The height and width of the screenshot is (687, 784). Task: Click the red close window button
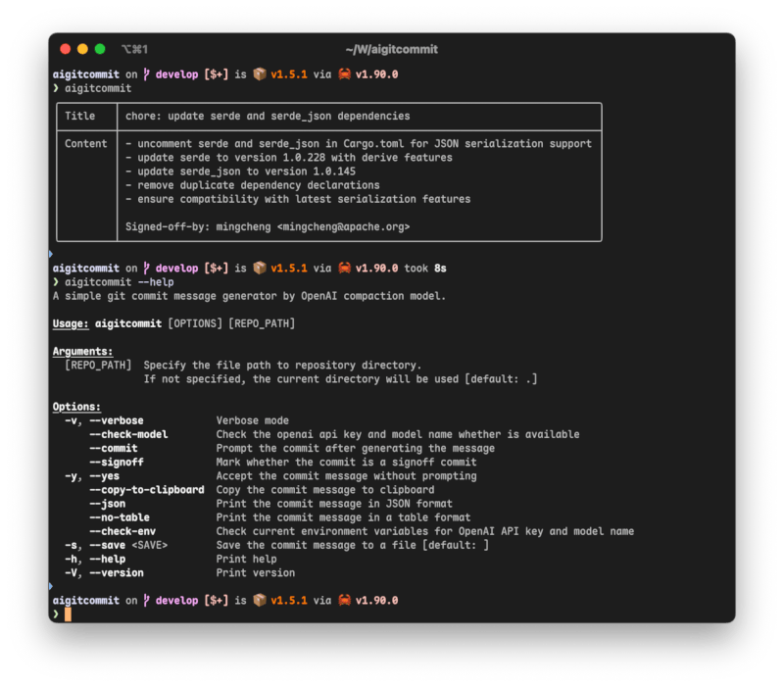tap(65, 49)
